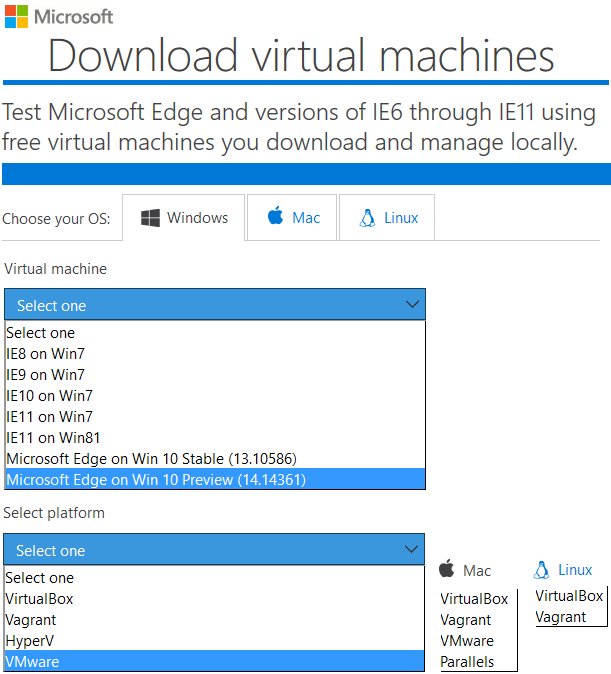Click the Windows logo icon in OS tabs

(x=150, y=218)
